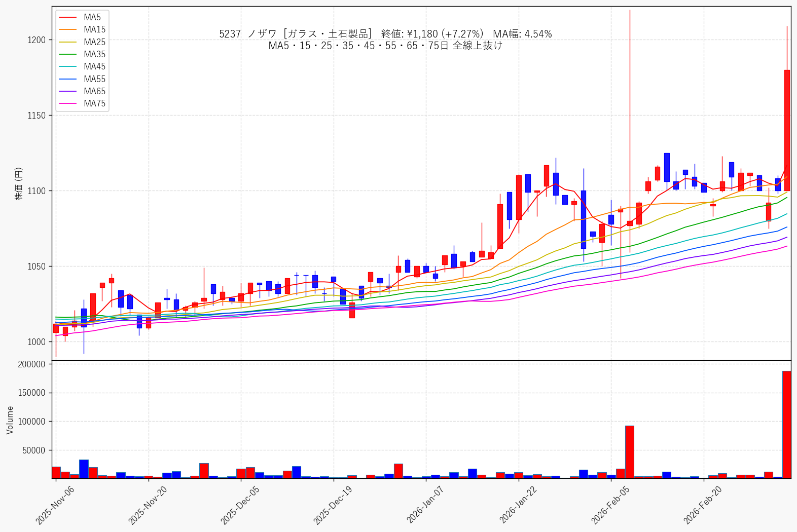
Task: Click the magenta MA75 legend line swatch
Action: [68, 103]
